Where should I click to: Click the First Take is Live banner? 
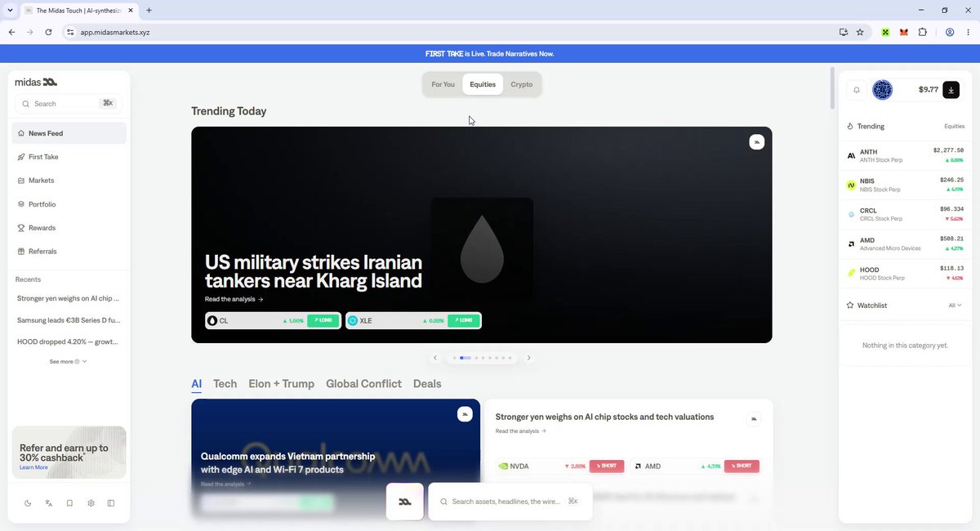tap(490, 53)
